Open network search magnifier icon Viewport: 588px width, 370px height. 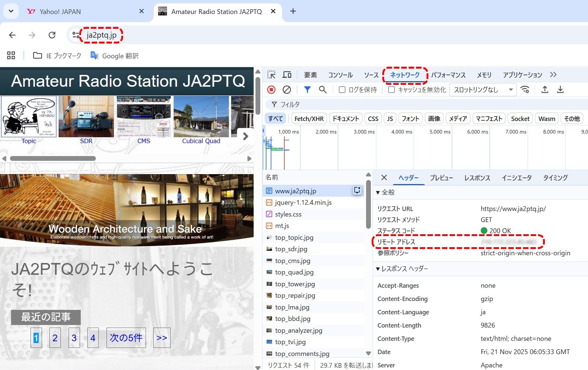(x=323, y=90)
